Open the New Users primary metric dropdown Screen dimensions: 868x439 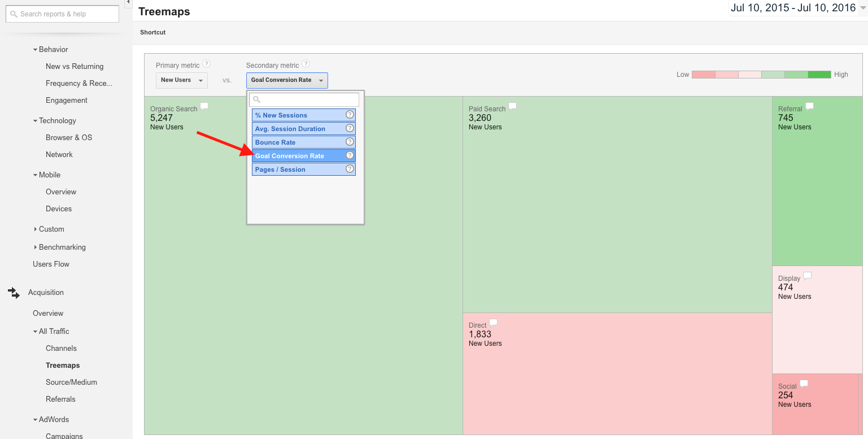click(181, 80)
